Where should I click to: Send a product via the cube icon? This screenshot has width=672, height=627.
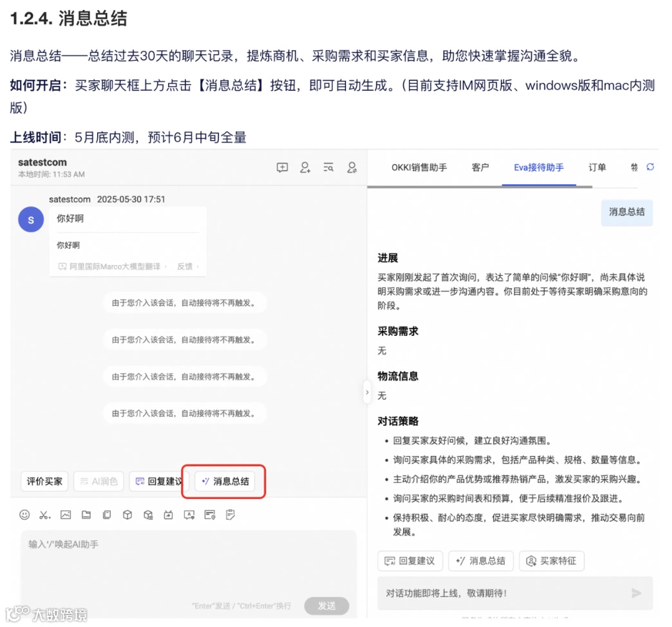point(128,514)
